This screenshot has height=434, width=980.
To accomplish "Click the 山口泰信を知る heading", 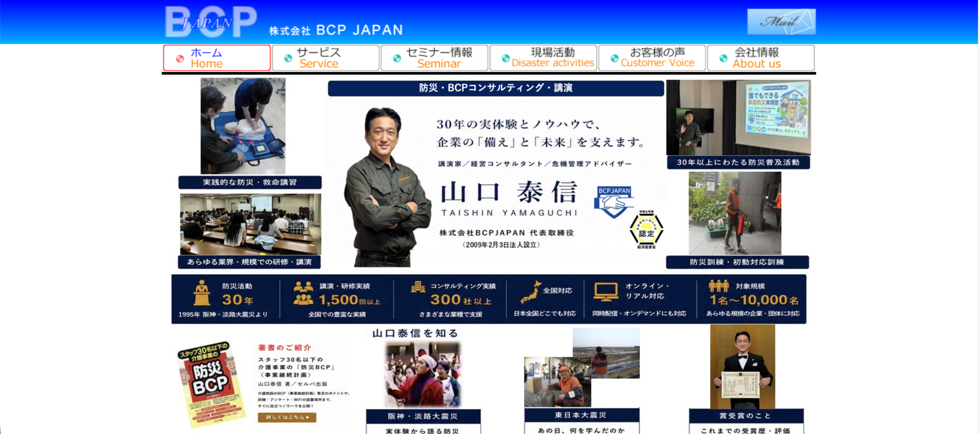I will point(415,334).
